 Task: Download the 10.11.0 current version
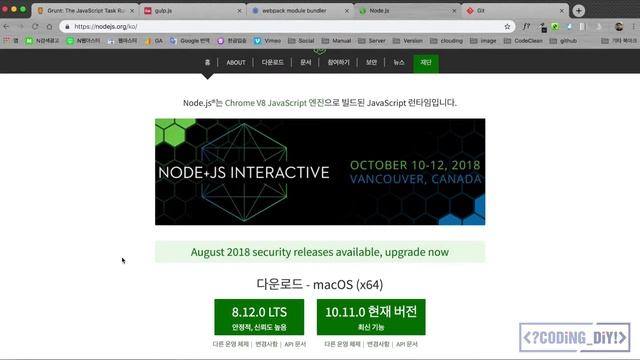371,317
